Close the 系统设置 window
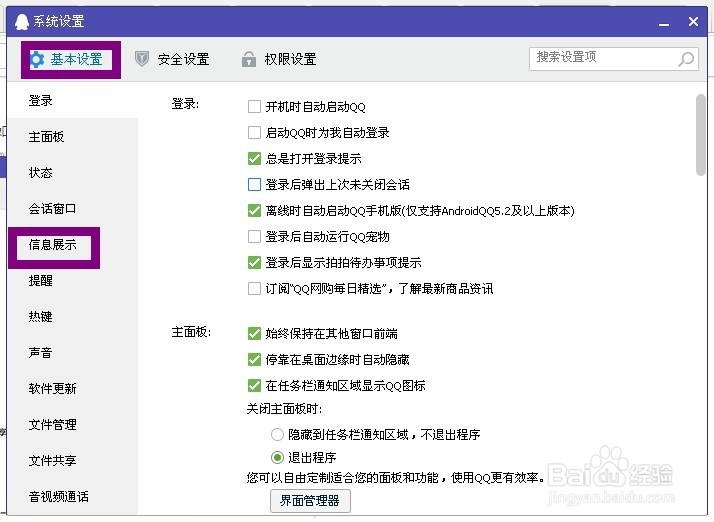The width and height of the screenshot is (714, 522). [x=693, y=21]
